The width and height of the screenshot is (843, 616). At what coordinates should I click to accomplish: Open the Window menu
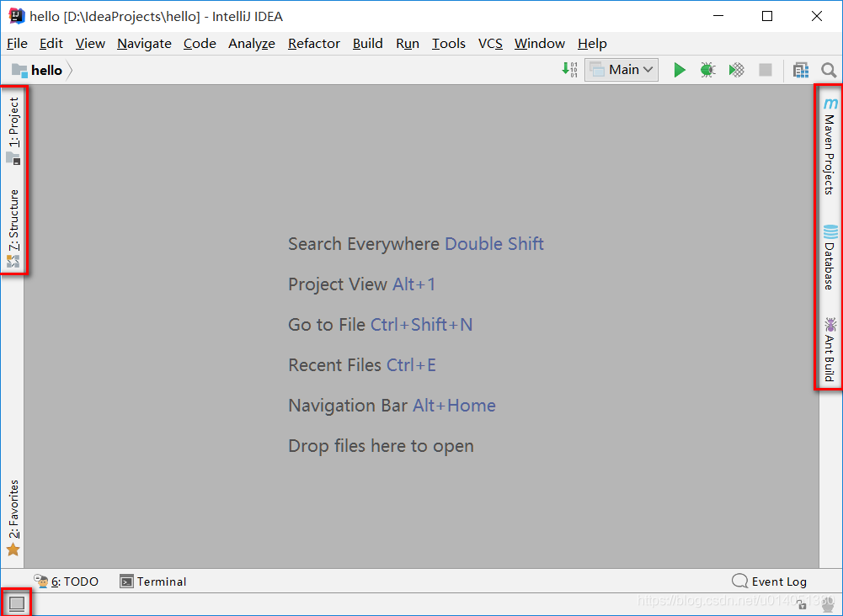coord(539,44)
